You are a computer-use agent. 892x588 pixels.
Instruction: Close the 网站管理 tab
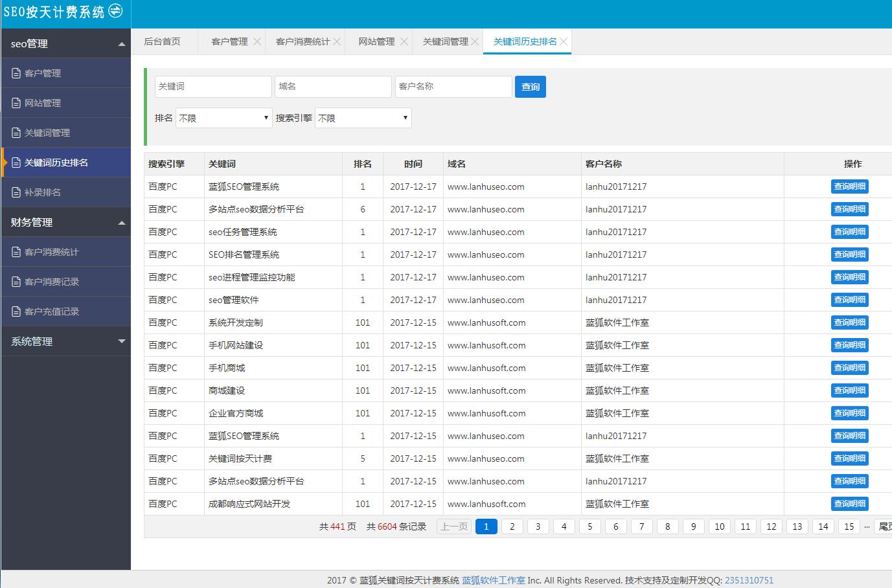tap(404, 41)
